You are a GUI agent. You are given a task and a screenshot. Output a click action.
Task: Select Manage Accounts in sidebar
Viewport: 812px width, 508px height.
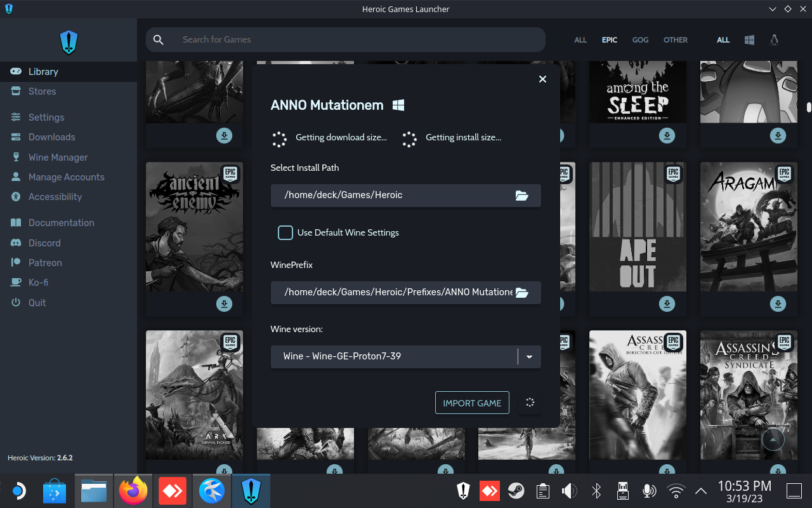[69, 177]
